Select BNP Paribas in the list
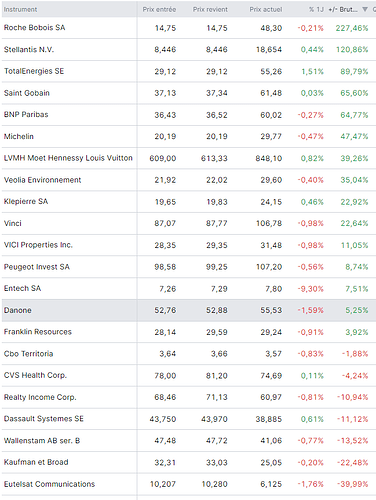Viewport: 376px width, 500px height. coord(26,115)
